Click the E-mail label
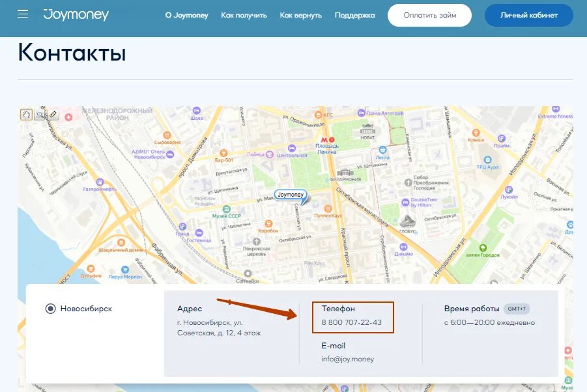This screenshot has width=587, height=392. 333,346
